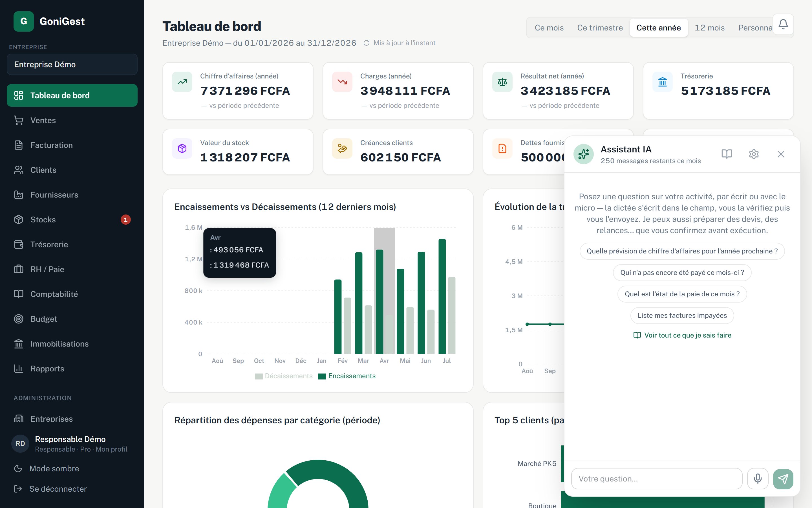Open notifications bell
This screenshot has height=508, width=812.
[x=783, y=24]
